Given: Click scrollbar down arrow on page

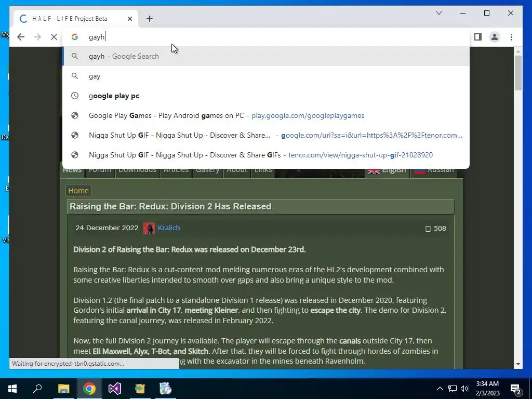Looking at the screenshot, I should (518, 364).
